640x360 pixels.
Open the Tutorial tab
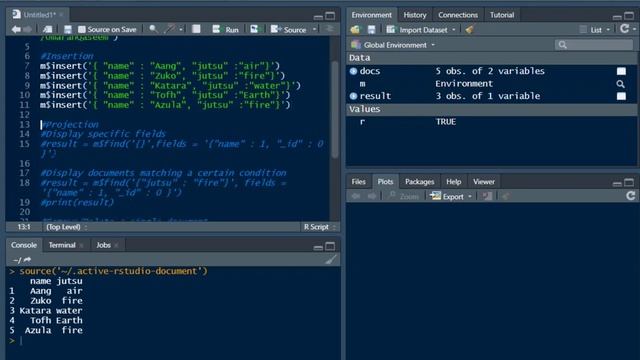(x=502, y=15)
